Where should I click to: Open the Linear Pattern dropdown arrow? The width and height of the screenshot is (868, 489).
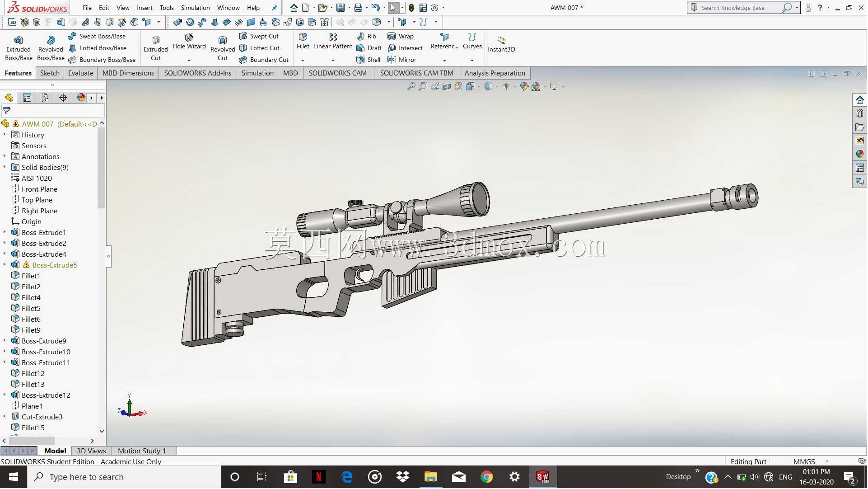pyautogui.click(x=333, y=61)
